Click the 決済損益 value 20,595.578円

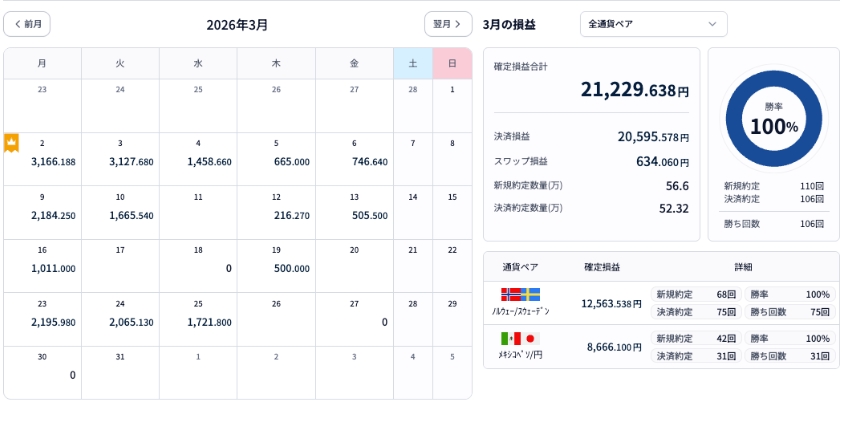click(653, 137)
